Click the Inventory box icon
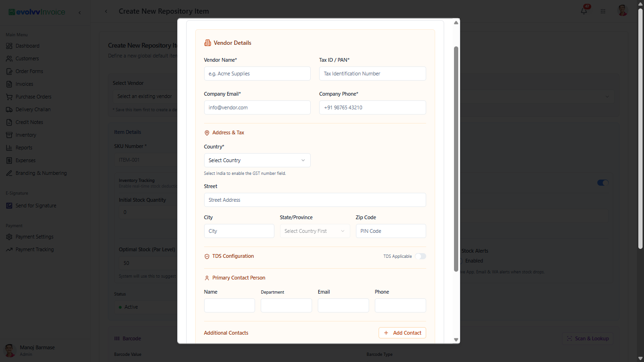Viewport: 644px width, 362px height. point(9,135)
